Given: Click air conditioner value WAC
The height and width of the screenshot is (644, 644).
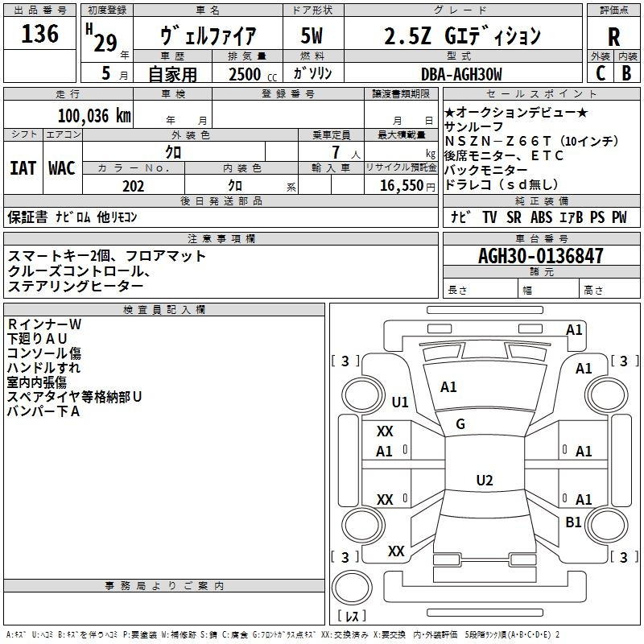Looking at the screenshot, I should coord(62,168).
